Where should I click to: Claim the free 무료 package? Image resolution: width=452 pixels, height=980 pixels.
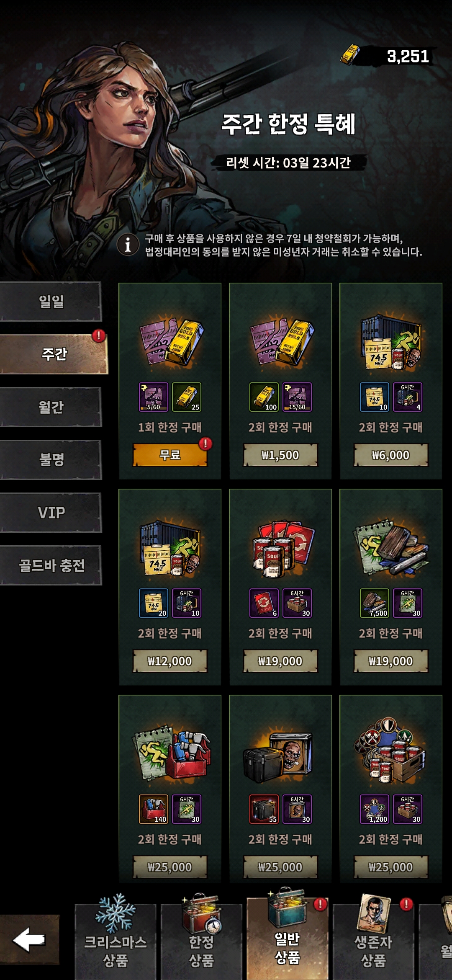click(x=170, y=455)
